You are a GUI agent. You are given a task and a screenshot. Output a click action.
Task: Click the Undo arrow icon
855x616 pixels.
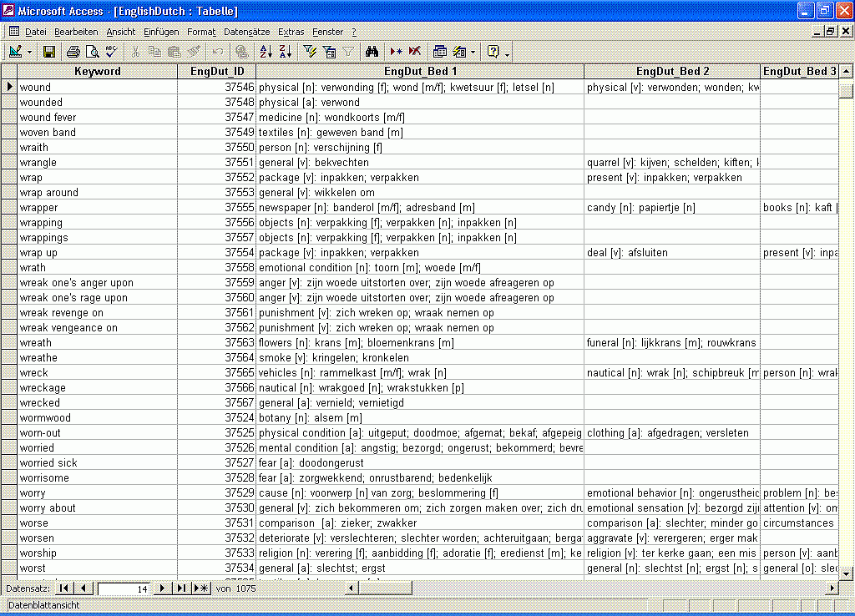pos(218,52)
